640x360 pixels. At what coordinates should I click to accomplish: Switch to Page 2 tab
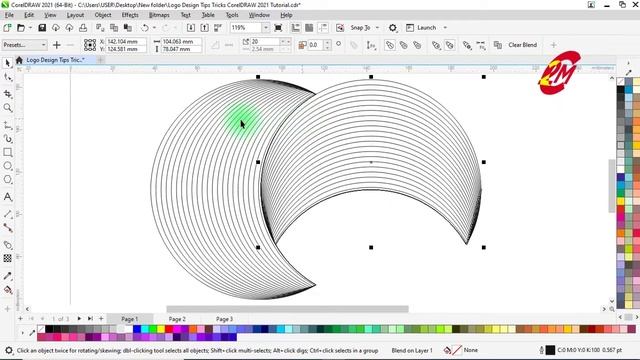point(177,319)
